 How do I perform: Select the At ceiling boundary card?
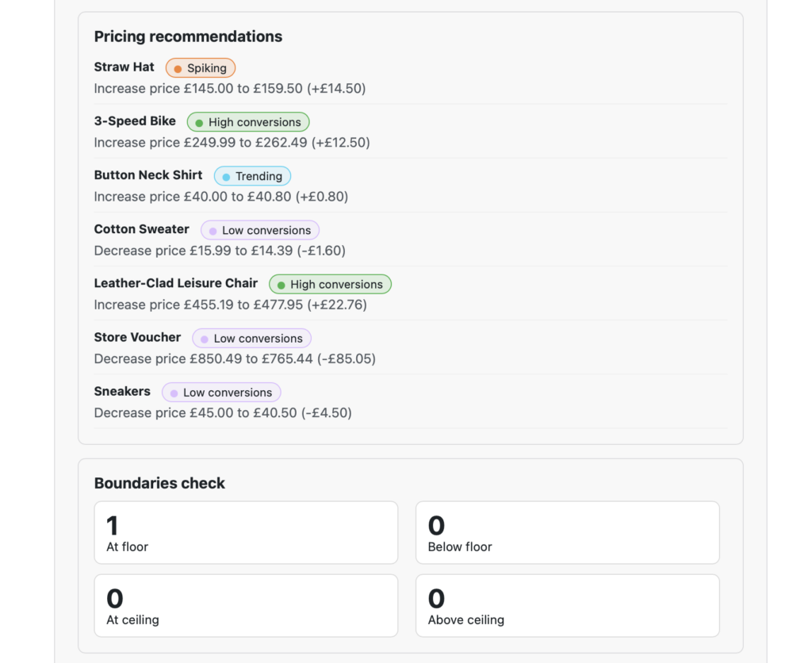coord(246,605)
